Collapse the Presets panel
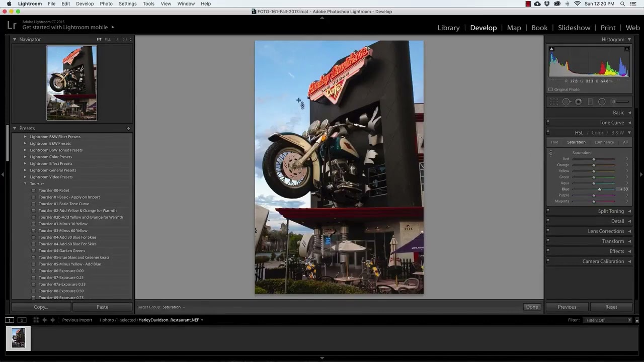Image resolution: width=644 pixels, height=362 pixels. (x=15, y=128)
